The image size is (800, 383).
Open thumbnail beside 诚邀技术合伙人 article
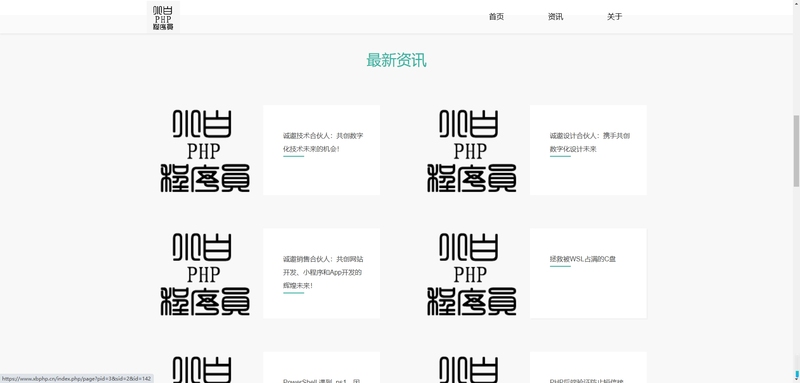(205, 150)
